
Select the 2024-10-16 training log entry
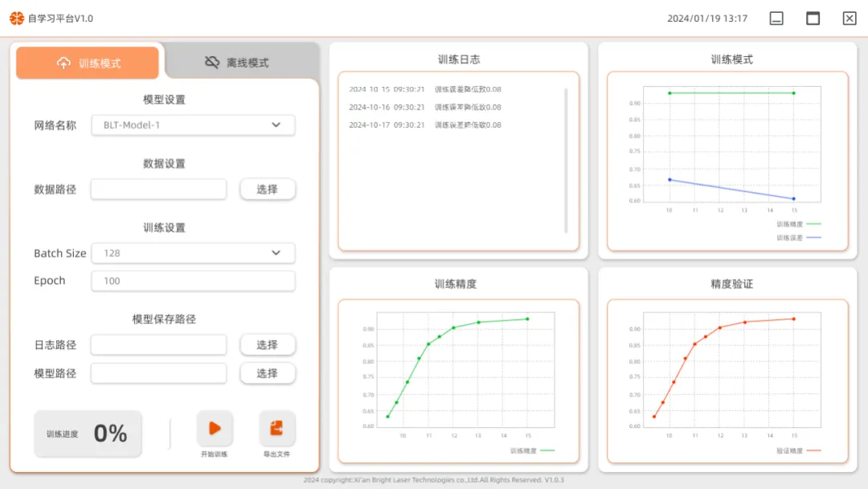[425, 107]
